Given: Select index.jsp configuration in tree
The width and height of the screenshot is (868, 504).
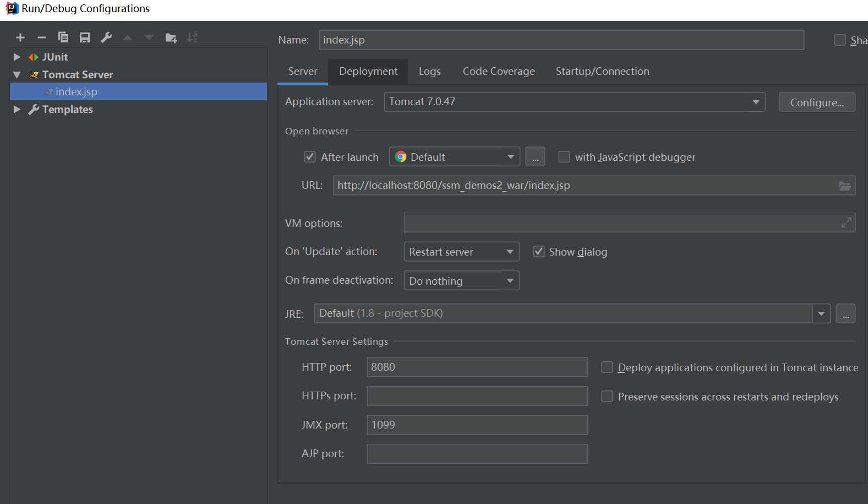Looking at the screenshot, I should point(139,91).
